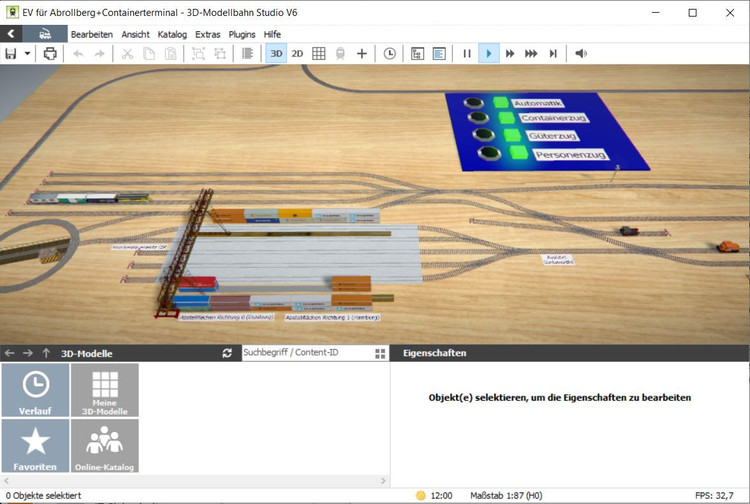The width and height of the screenshot is (750, 504).
Task: Switch to 2D view mode
Action: [297, 54]
